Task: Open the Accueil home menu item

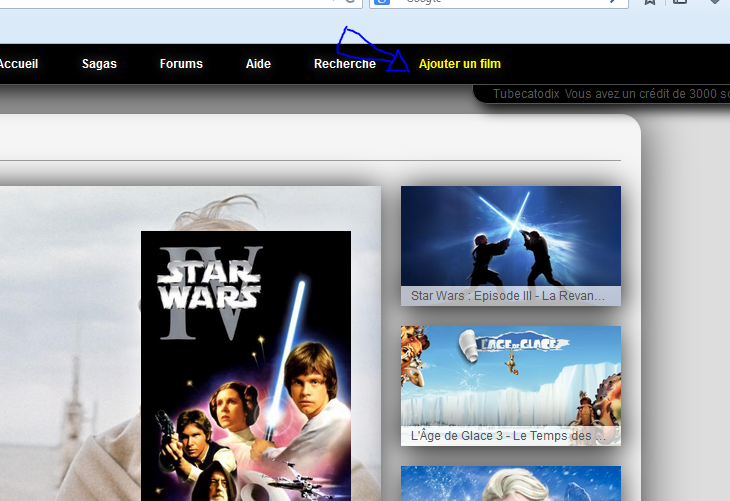Action: tap(17, 64)
